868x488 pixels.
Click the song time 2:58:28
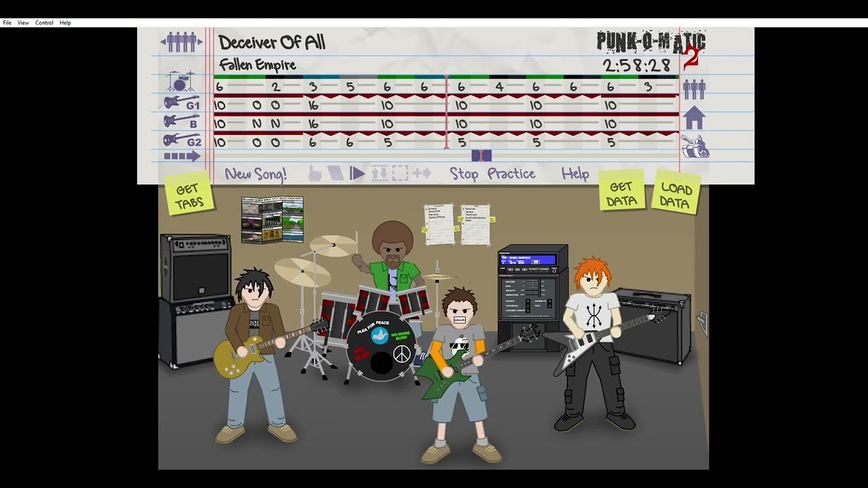636,66
